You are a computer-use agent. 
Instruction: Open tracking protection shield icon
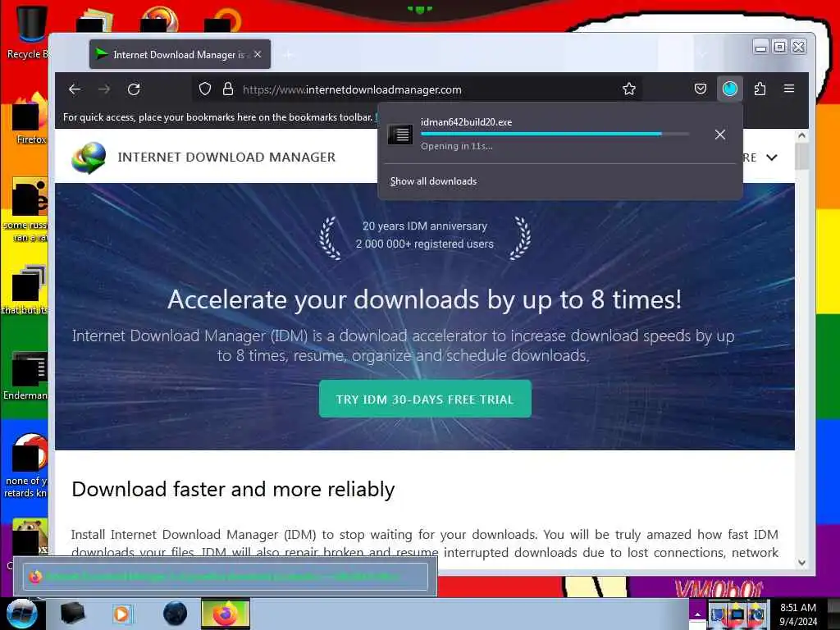(x=204, y=89)
